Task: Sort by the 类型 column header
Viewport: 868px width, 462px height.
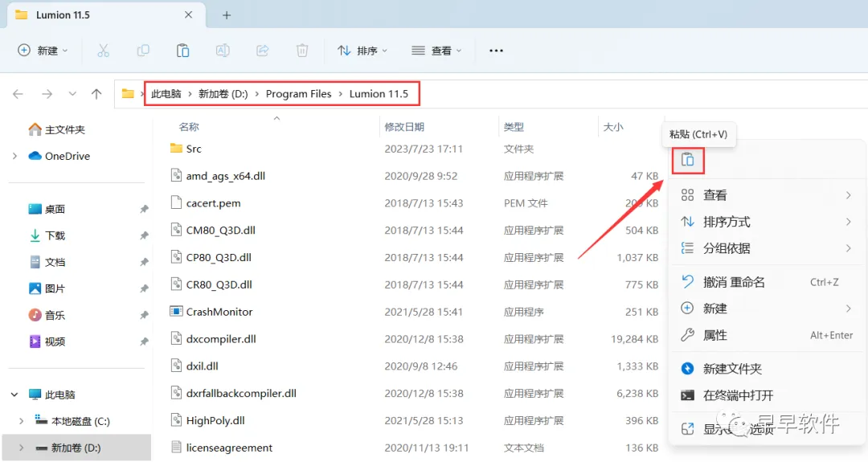Action: click(x=514, y=127)
